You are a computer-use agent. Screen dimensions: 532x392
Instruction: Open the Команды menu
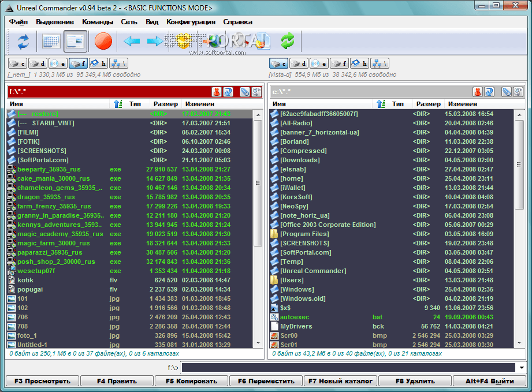tap(98, 22)
